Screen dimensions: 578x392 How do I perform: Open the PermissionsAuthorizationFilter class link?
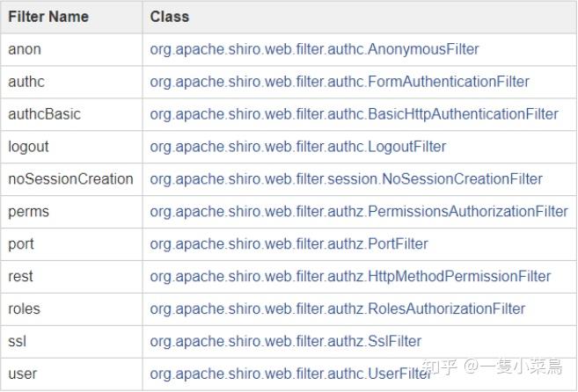pyautogui.click(x=359, y=212)
